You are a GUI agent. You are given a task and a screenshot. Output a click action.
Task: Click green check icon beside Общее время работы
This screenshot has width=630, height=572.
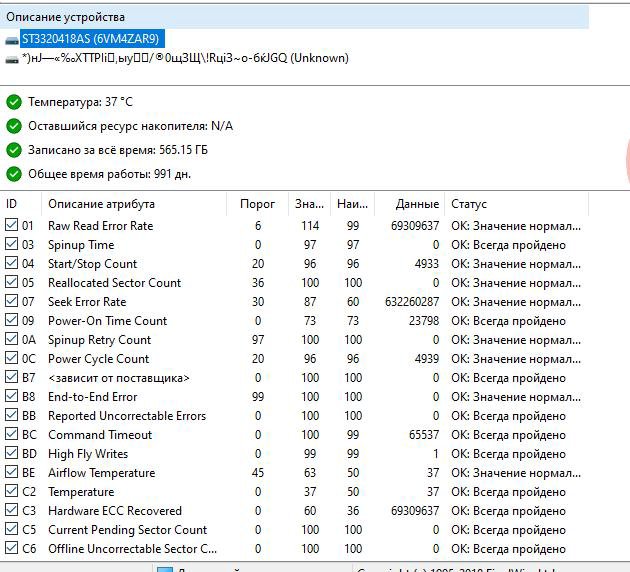(x=14, y=174)
